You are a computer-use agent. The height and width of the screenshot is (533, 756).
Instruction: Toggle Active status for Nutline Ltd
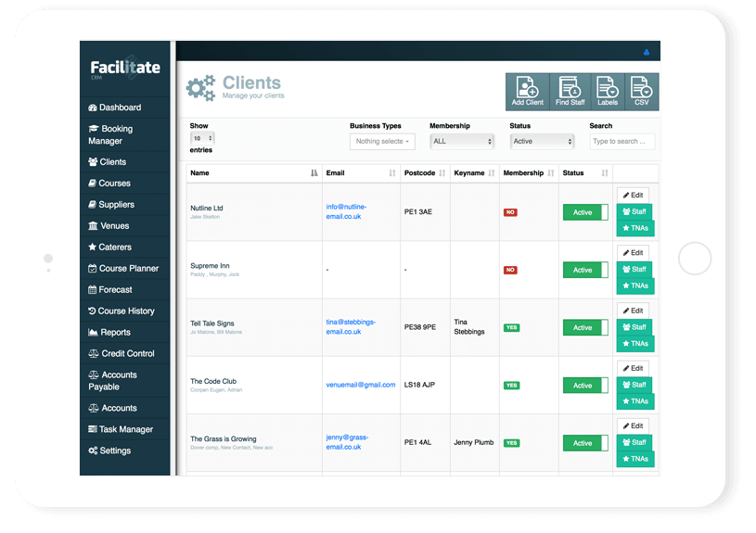[x=584, y=212]
